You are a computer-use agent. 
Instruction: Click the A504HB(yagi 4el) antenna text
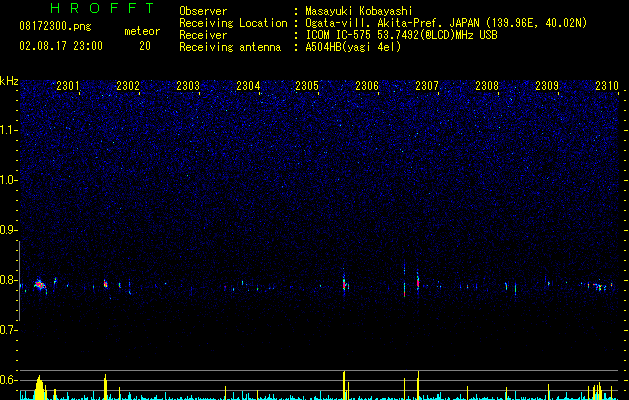353,47
